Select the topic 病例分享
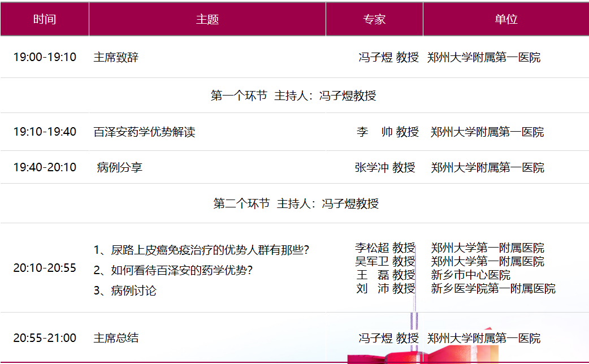This screenshot has height=364, width=589. pos(119,167)
